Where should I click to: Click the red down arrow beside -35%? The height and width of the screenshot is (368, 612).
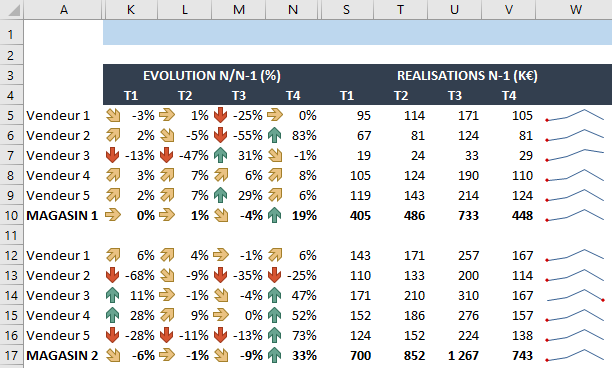click(221, 275)
